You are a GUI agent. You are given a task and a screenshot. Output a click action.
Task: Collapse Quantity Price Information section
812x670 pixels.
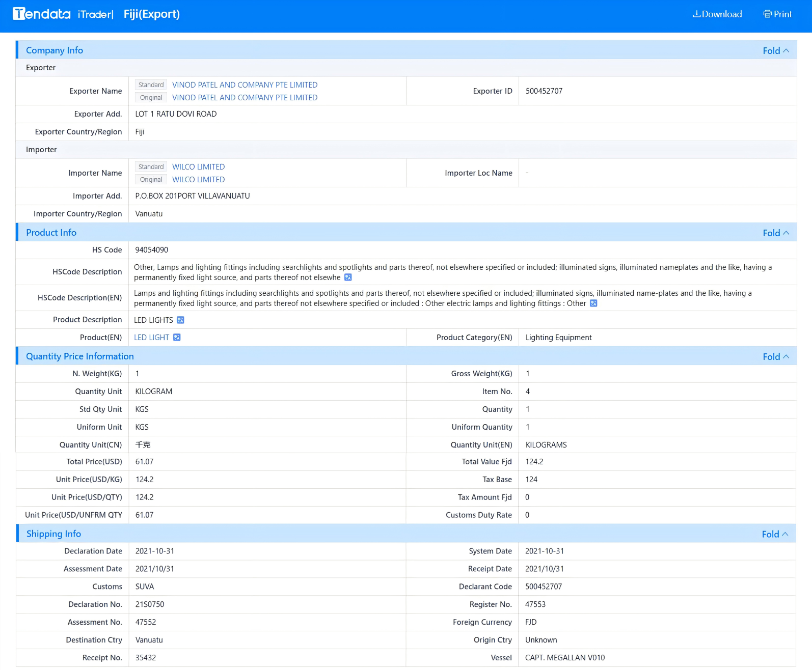tap(776, 356)
